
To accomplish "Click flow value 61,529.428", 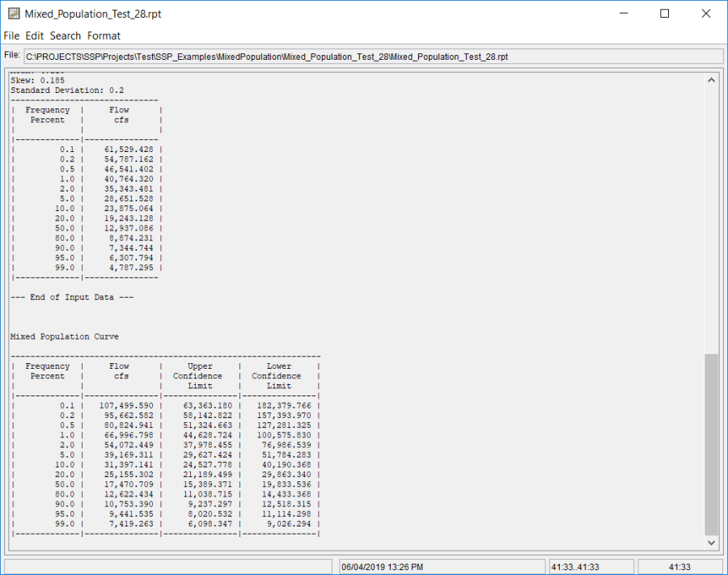I will 129,150.
